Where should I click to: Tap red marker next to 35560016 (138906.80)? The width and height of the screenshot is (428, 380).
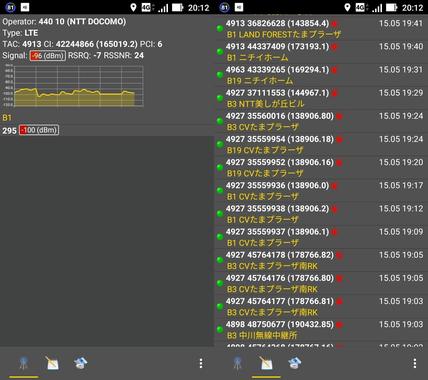pos(339,117)
